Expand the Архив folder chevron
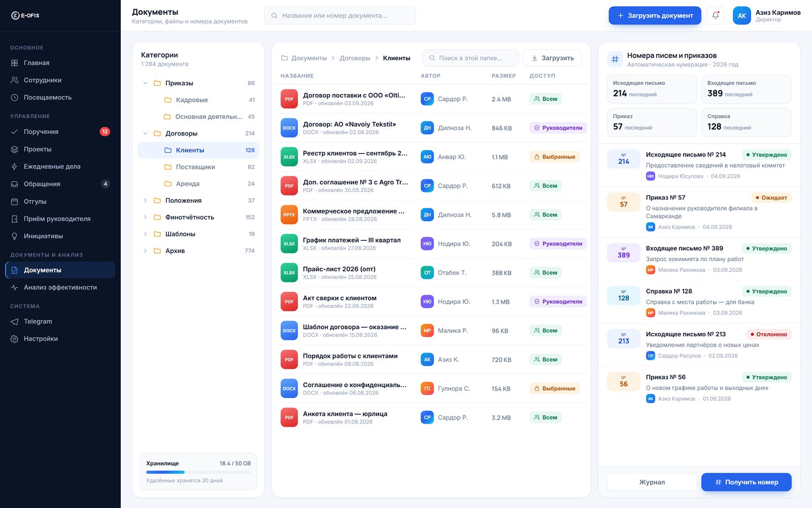This screenshot has height=508, width=812. 145,251
